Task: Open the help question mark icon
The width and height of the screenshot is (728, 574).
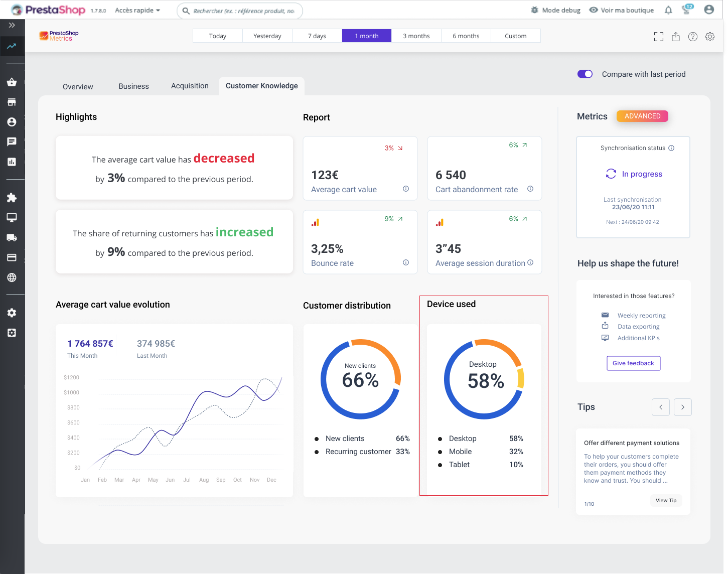Action: pyautogui.click(x=693, y=37)
